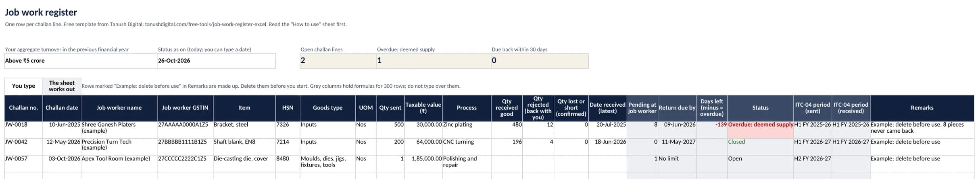This screenshot has height=179, width=980.
Task: Select the 'Job work register' title
Action: click(x=41, y=12)
